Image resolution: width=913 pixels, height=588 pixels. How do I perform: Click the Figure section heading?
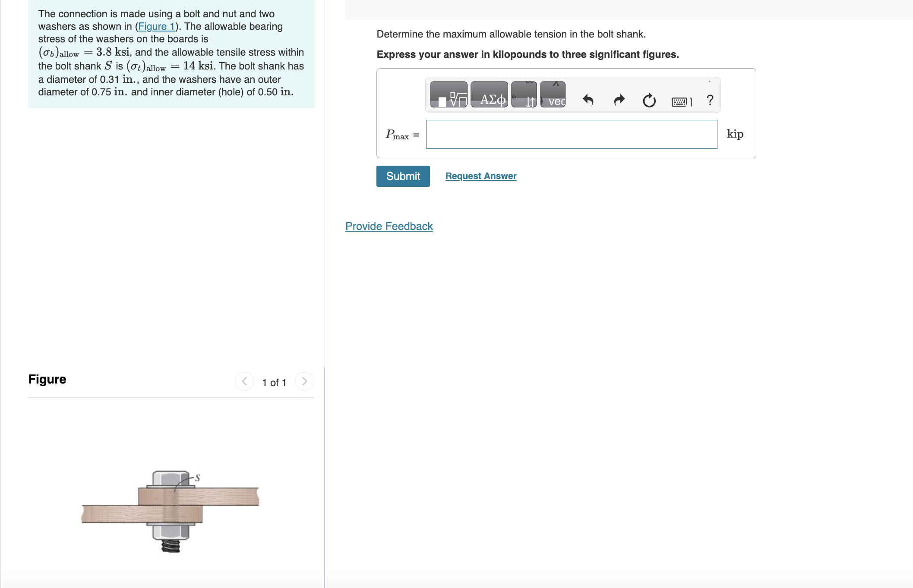tap(47, 379)
